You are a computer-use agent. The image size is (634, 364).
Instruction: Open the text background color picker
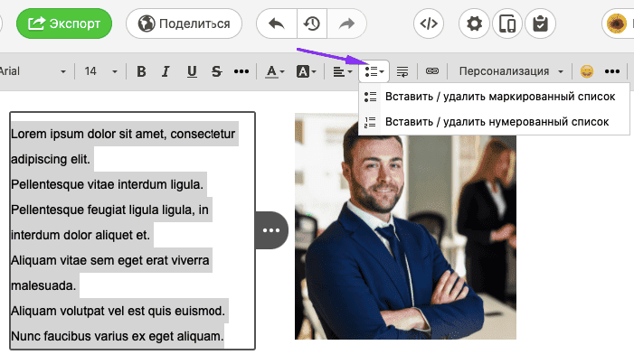click(306, 71)
